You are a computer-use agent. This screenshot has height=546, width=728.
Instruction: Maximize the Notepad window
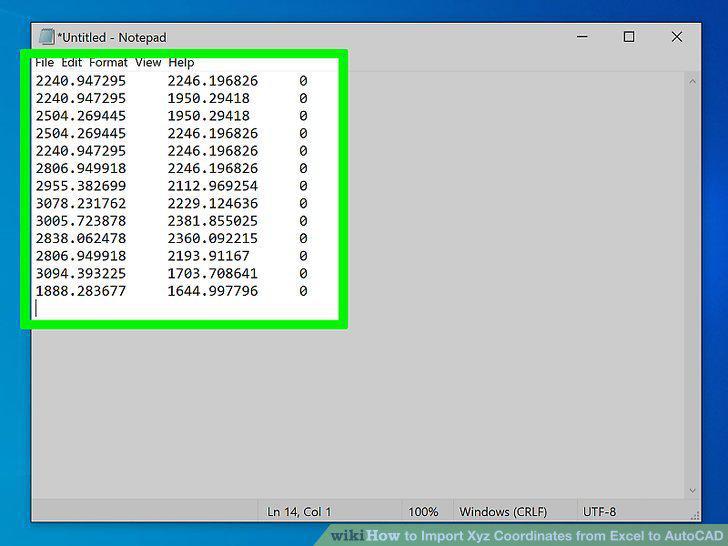629,37
